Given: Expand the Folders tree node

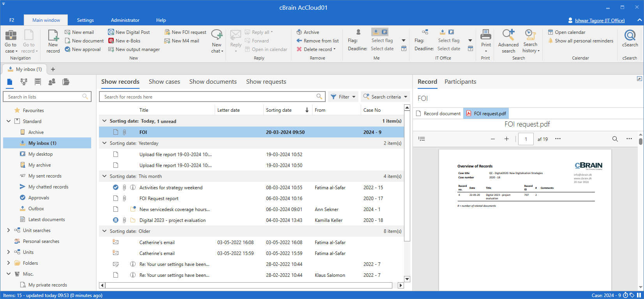Looking at the screenshot, I should coord(9,263).
